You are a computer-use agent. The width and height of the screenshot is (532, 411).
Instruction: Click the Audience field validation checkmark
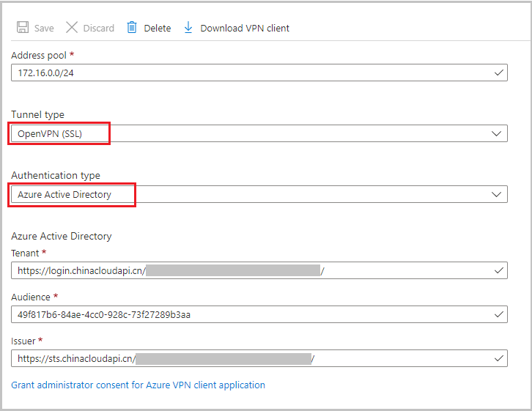(499, 314)
